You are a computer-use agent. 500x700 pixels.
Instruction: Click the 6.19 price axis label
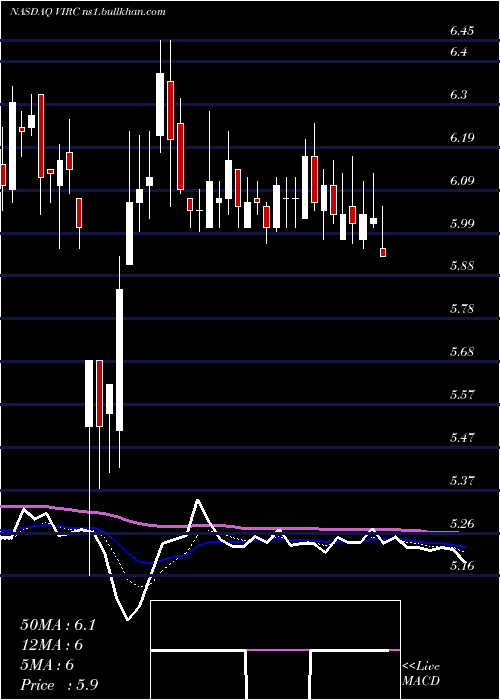[462, 138]
